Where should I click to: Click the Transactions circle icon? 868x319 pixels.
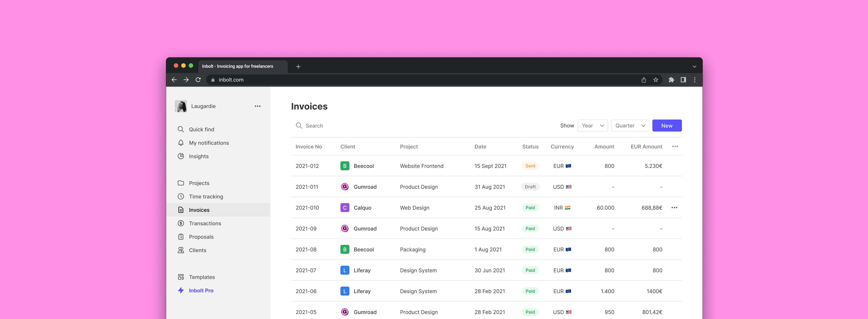point(181,223)
